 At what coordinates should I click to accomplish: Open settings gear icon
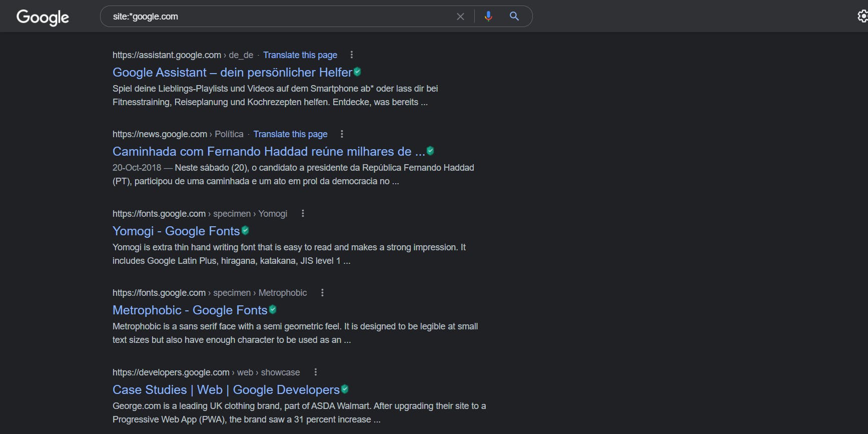coord(862,16)
